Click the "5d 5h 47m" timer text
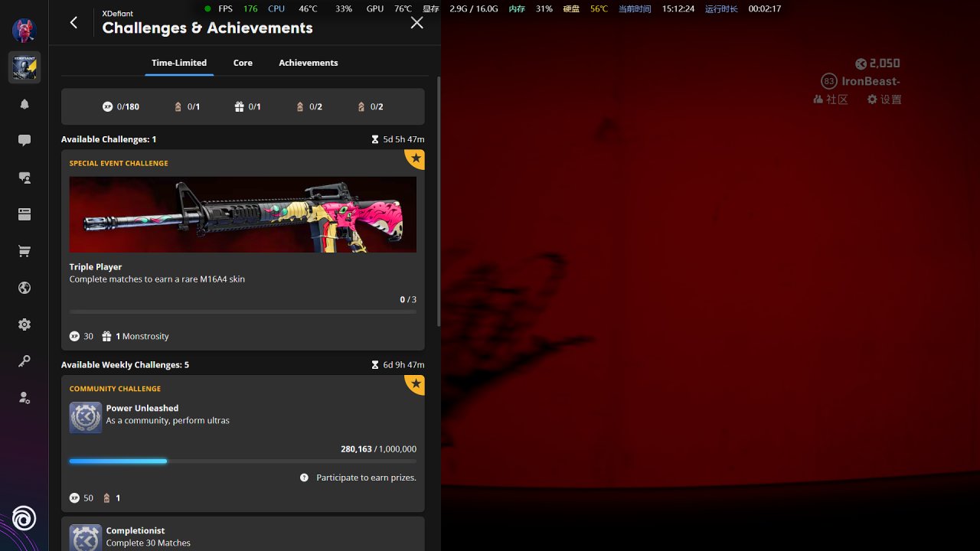This screenshot has height=551, width=980. click(x=403, y=139)
